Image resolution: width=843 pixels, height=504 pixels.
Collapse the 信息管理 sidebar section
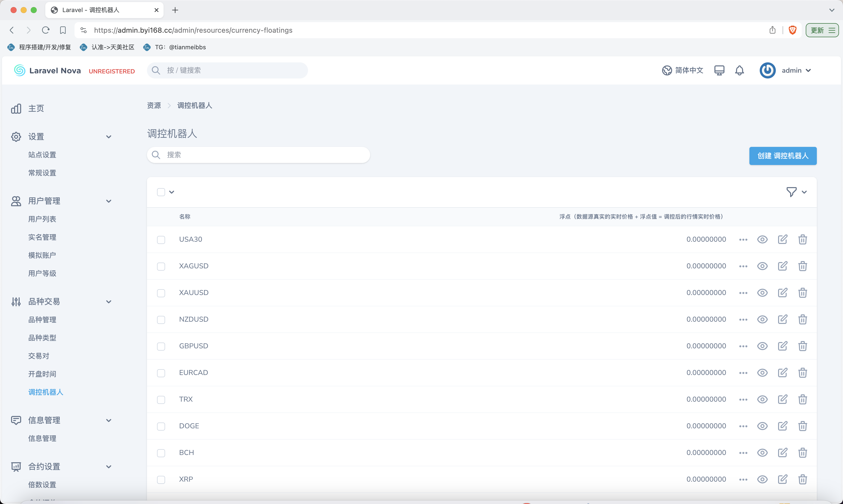pyautogui.click(x=109, y=421)
